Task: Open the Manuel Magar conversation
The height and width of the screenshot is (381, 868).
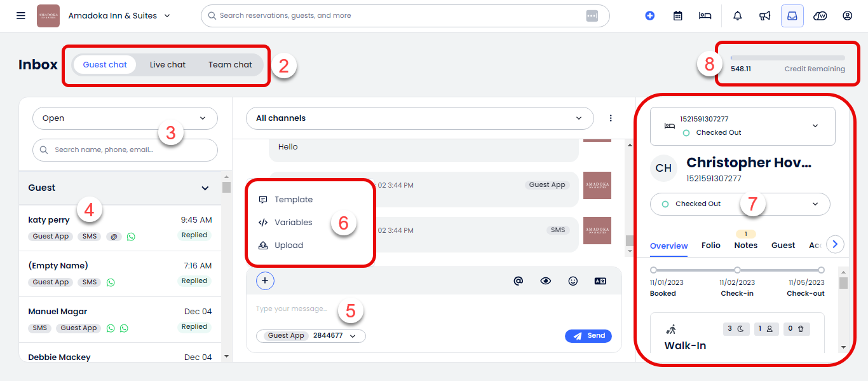Action: click(x=120, y=319)
